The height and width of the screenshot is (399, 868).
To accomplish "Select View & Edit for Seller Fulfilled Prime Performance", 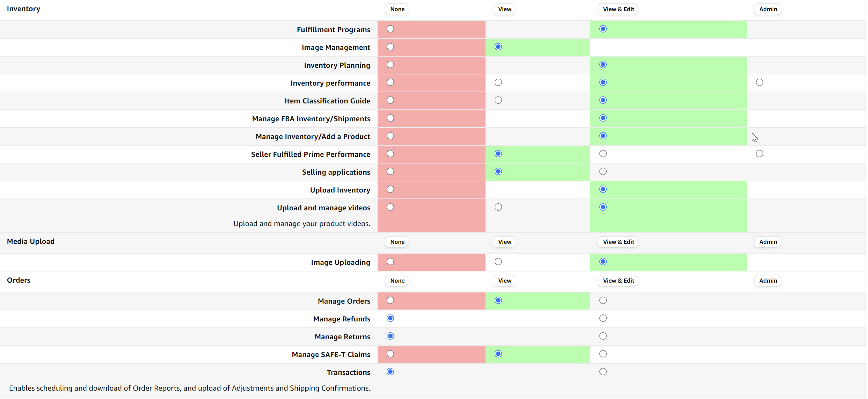I will pos(603,154).
